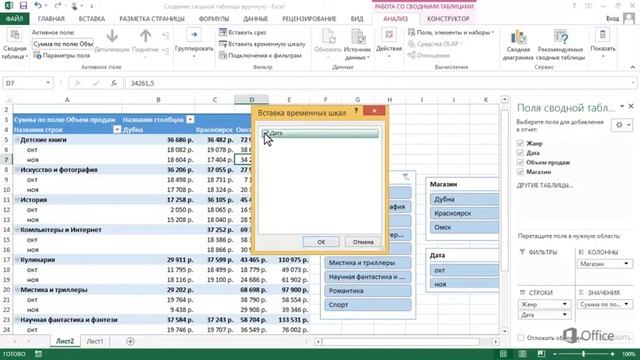Screen dimensions: 640x360
Task: Open the field list gear settings menu
Action: pos(622,125)
